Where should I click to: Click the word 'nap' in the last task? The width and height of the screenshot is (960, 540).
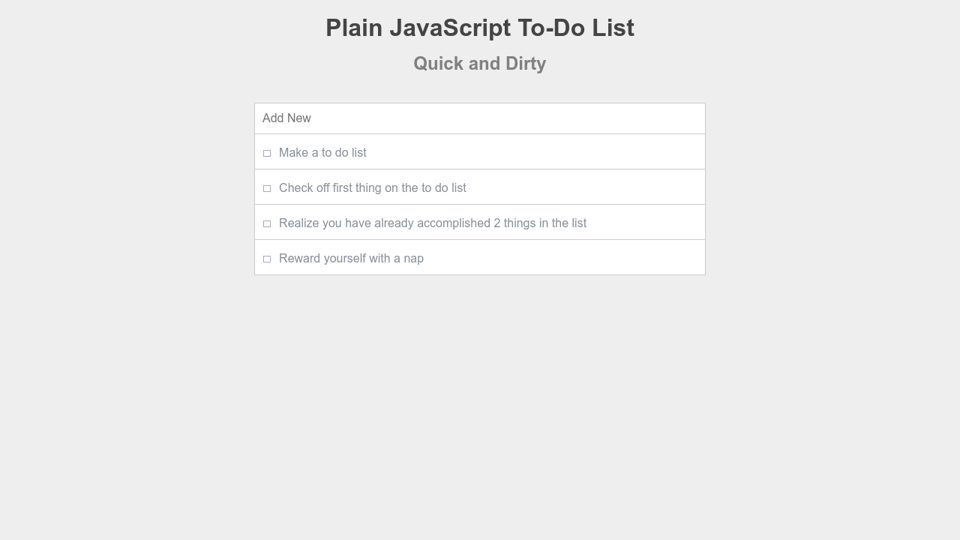pyautogui.click(x=413, y=259)
